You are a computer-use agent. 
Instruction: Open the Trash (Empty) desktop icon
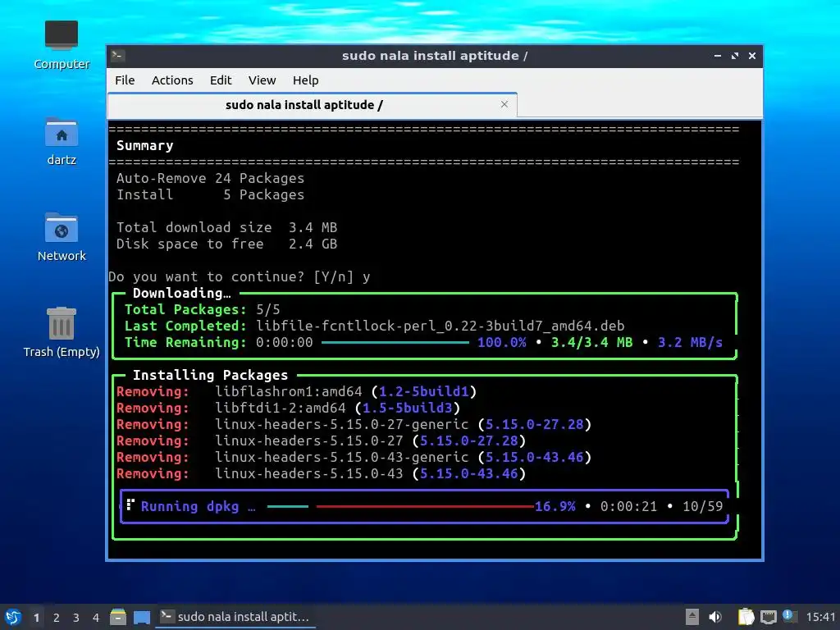pos(62,332)
